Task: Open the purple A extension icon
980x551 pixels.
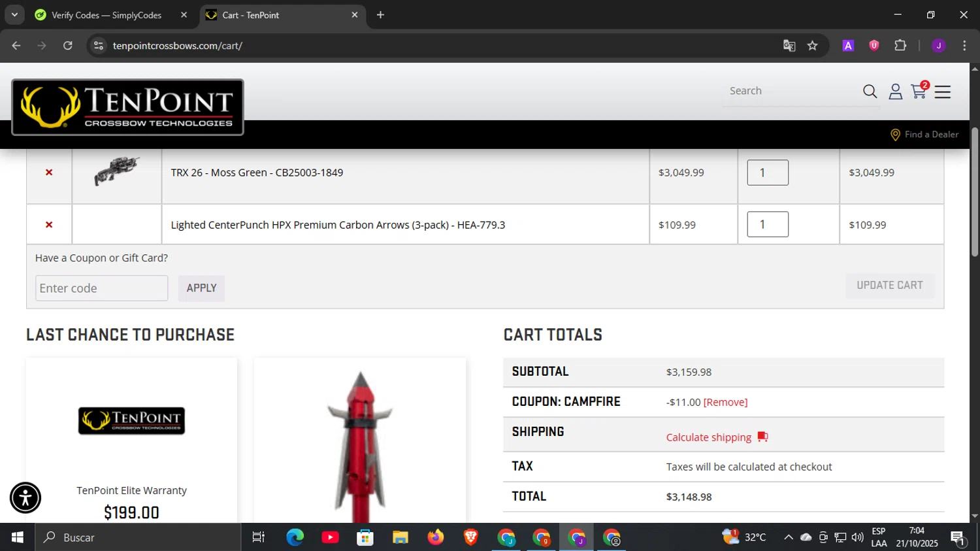Action: 848,46
